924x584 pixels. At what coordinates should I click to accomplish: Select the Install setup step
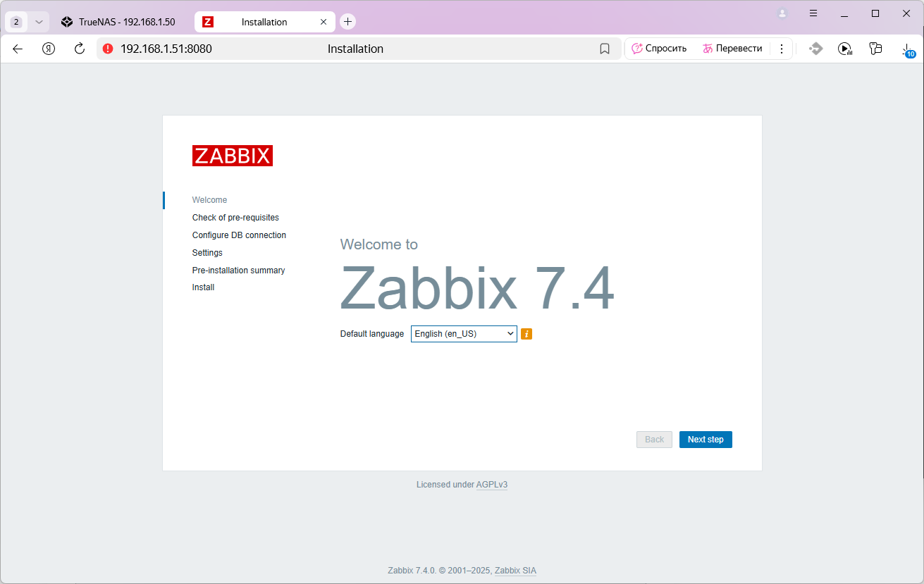(x=203, y=287)
